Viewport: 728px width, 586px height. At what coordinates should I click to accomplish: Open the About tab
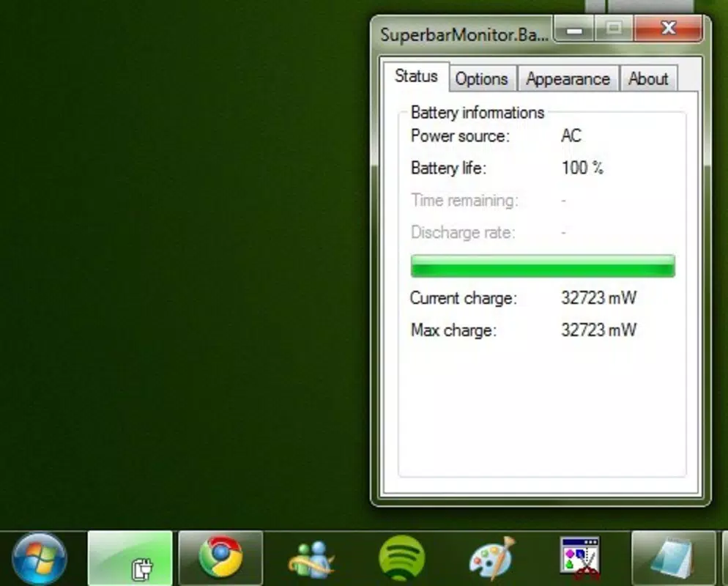click(648, 79)
